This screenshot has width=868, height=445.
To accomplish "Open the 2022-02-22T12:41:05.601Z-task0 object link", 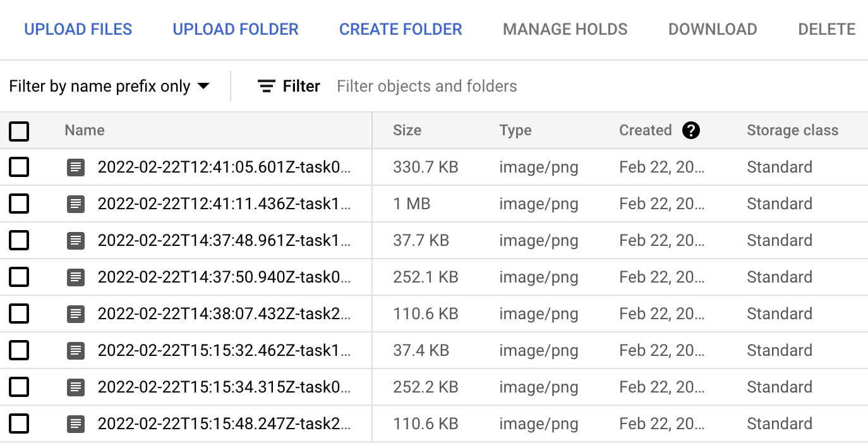I will pos(224,168).
